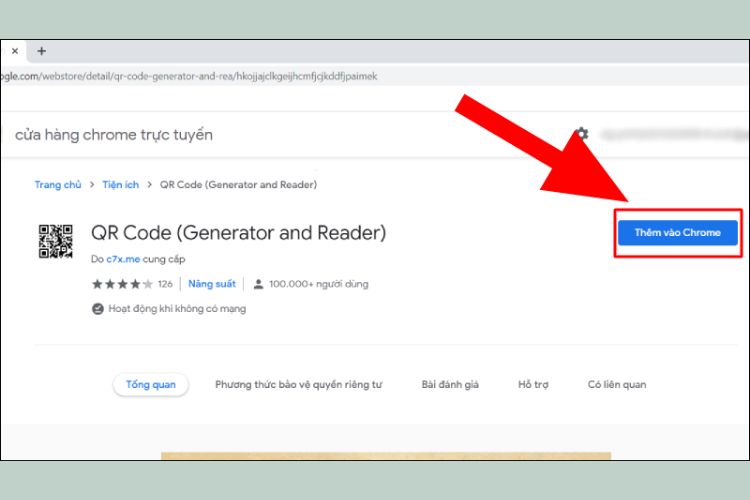750x500 pixels.
Task: Open web store settings gear
Action: click(x=582, y=133)
